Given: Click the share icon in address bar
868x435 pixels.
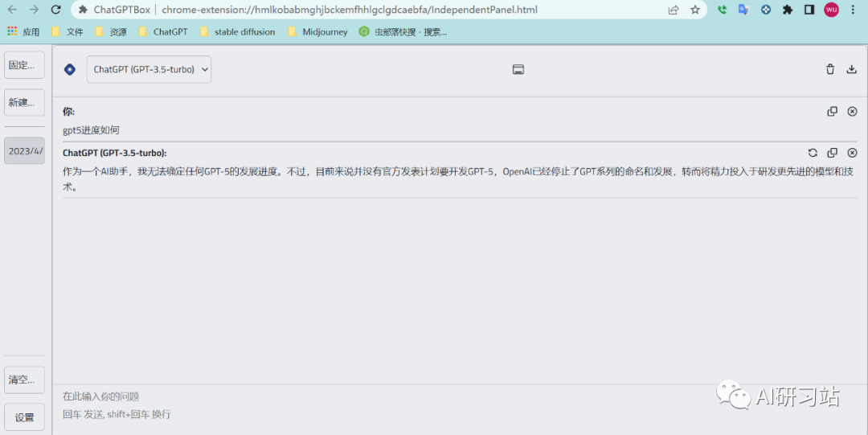Looking at the screenshot, I should 674,10.
